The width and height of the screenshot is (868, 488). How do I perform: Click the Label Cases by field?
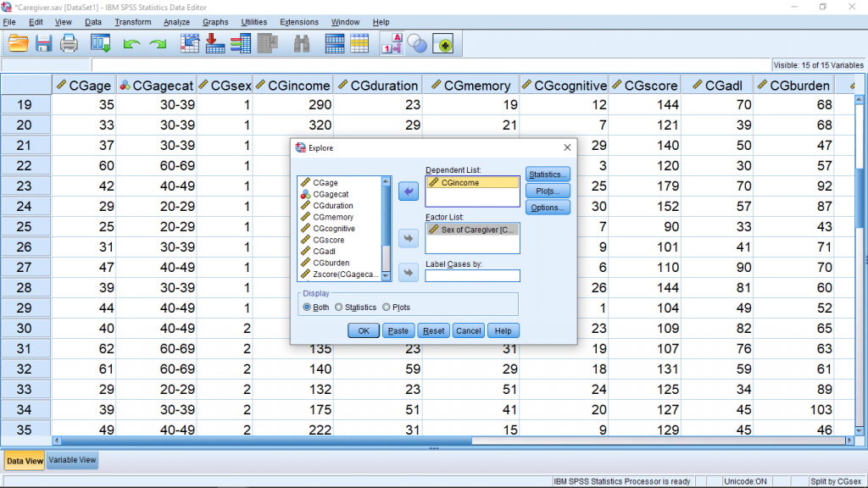coord(472,275)
